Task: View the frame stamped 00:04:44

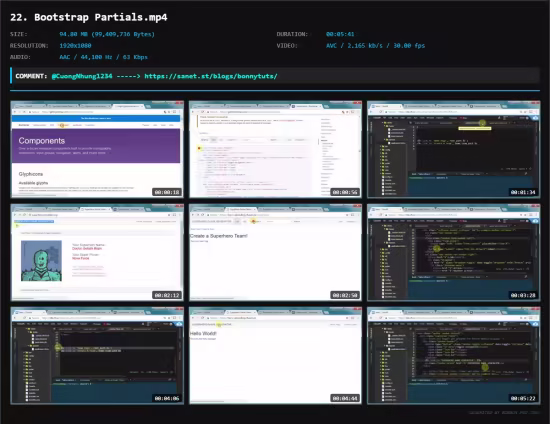Action: coord(275,356)
